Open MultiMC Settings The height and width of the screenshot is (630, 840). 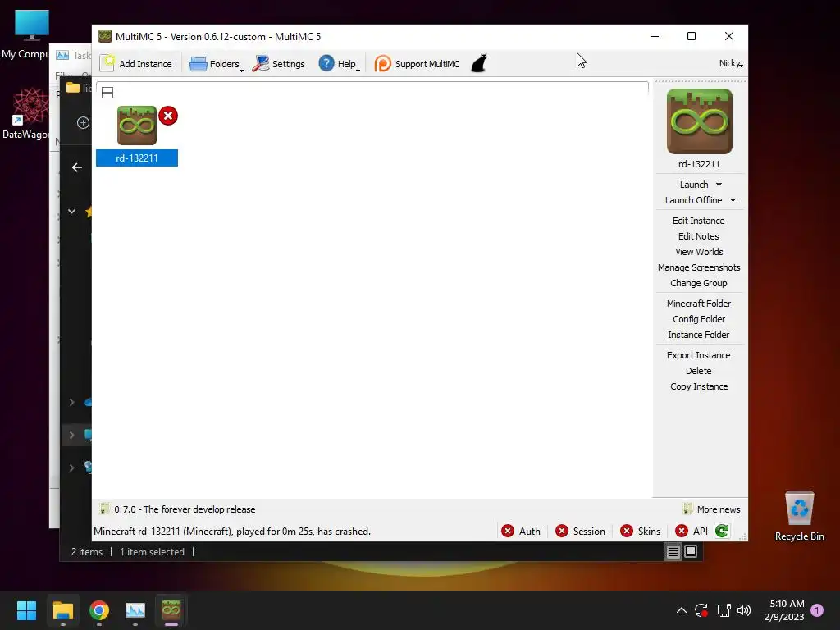tap(279, 64)
